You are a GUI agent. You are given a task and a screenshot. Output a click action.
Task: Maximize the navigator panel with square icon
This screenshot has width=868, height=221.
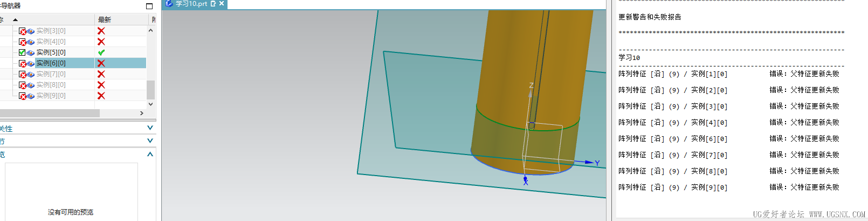point(149,6)
